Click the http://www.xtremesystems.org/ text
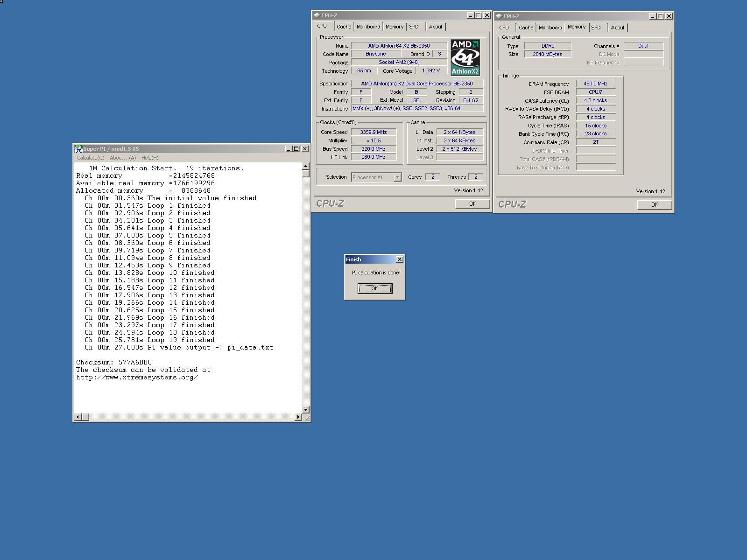 point(137,377)
